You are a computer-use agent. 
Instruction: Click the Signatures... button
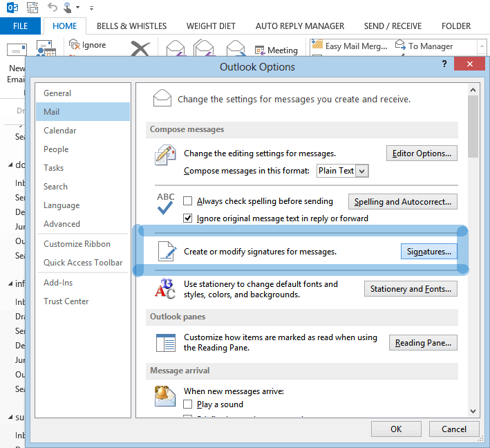[x=428, y=252]
